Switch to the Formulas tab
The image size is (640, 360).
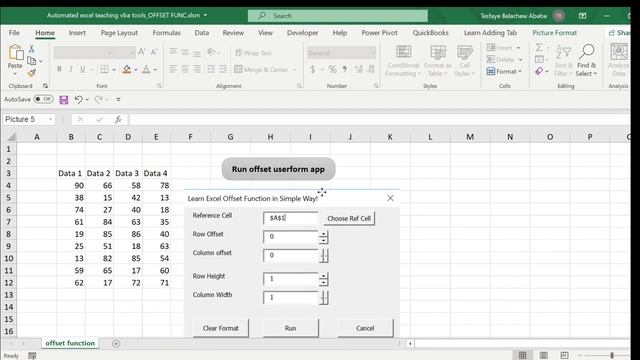point(167,33)
